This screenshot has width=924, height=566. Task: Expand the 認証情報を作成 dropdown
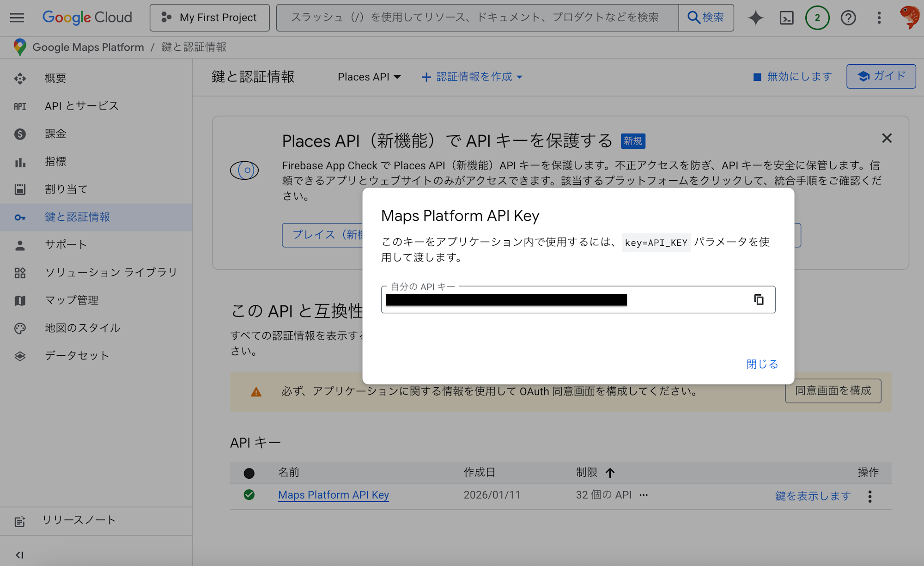(x=472, y=77)
